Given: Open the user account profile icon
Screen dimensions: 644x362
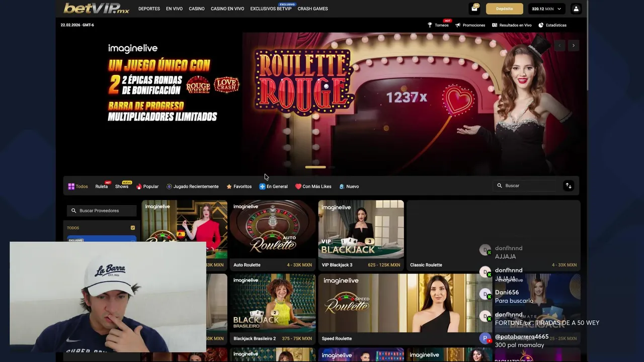Looking at the screenshot, I should tap(576, 9).
